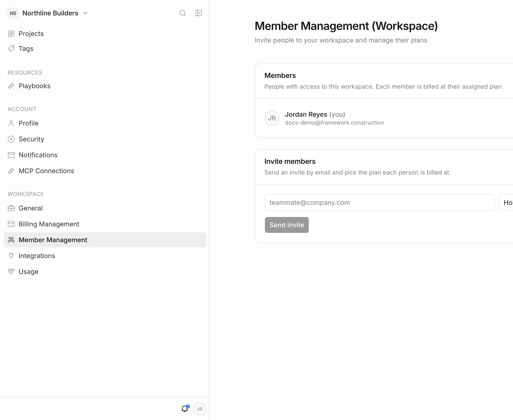Click the MCP Connections sparkle icon

tap(11, 171)
